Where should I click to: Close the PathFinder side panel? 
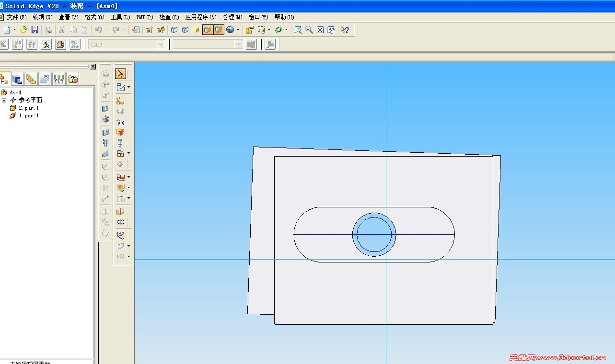(x=93, y=67)
